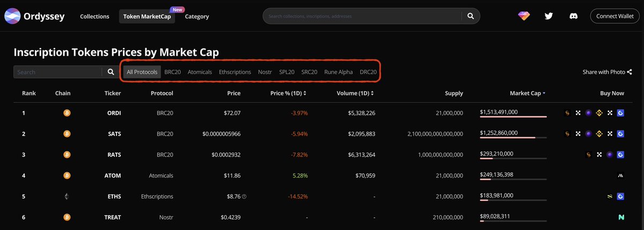The height and width of the screenshot is (230, 644).
Task: Switch to the SPL20 protocol tab
Action: [287, 72]
